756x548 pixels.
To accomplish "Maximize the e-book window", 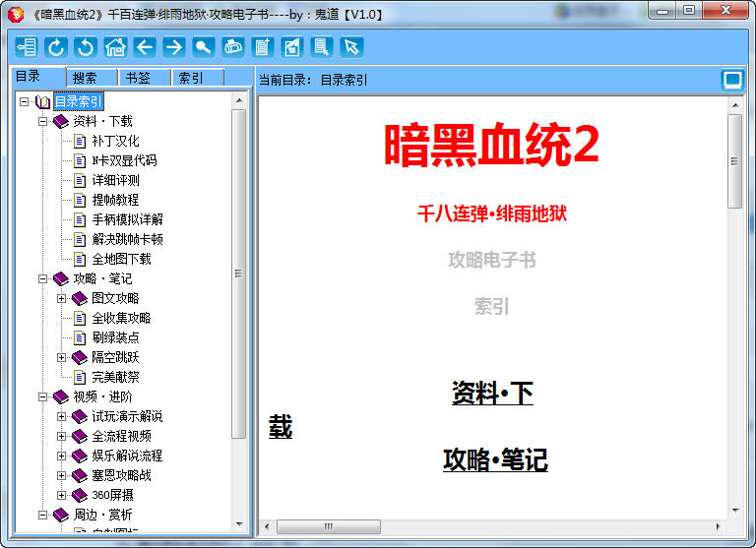I will coord(689,10).
